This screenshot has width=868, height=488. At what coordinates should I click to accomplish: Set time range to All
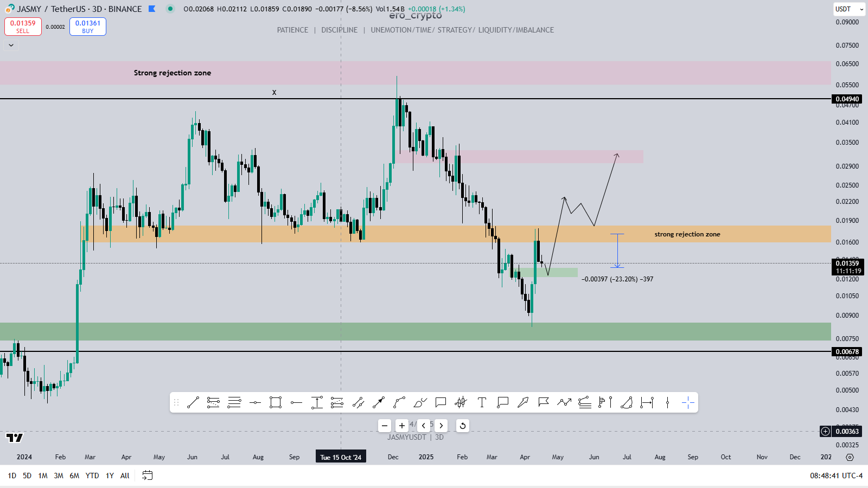[x=125, y=476]
